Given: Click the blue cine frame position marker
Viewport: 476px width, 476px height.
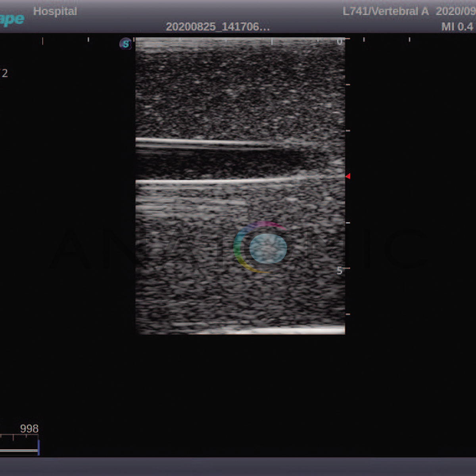Looking at the screenshot, I should (x=38, y=447).
